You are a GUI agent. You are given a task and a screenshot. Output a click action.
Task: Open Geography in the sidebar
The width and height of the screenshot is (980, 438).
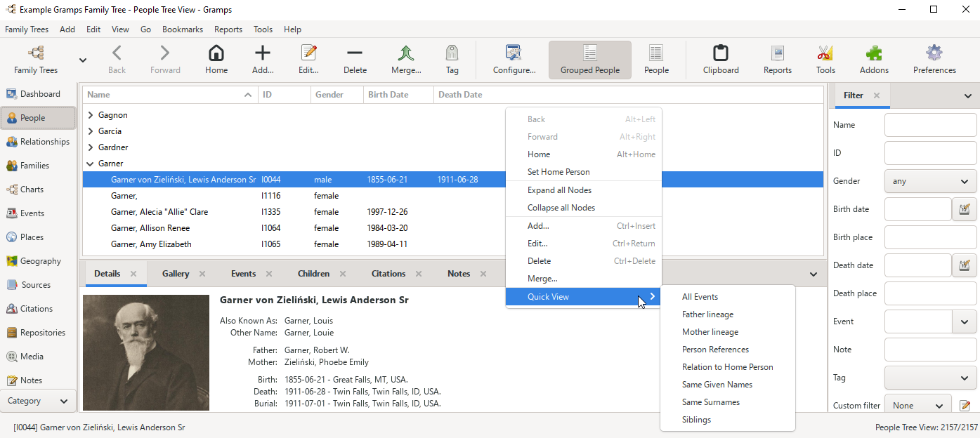[39, 261]
